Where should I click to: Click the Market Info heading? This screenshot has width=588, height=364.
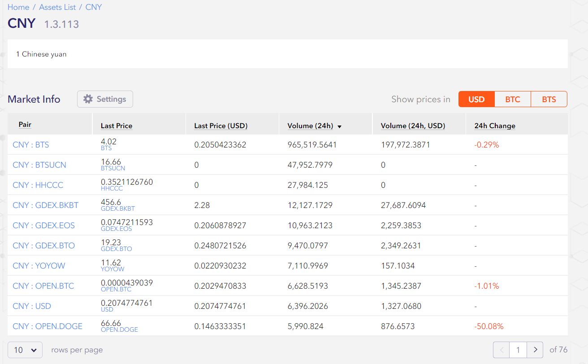34,99
